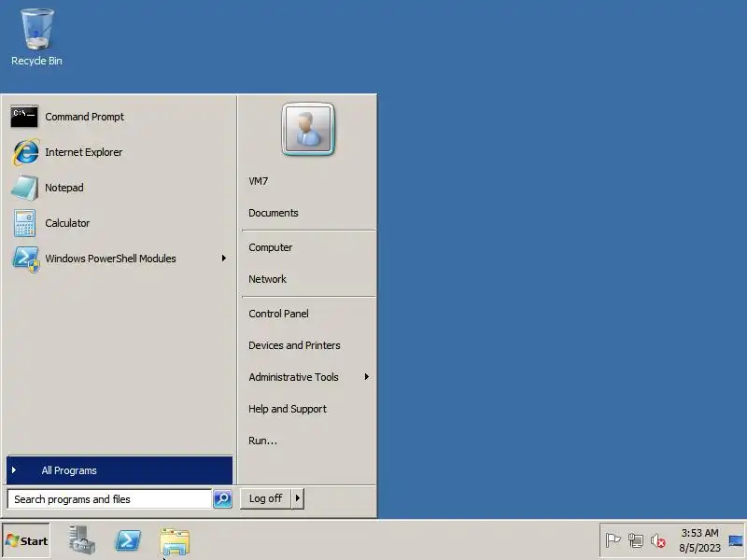This screenshot has width=747, height=560.
Task: Click the user account picture
Action: 308,129
